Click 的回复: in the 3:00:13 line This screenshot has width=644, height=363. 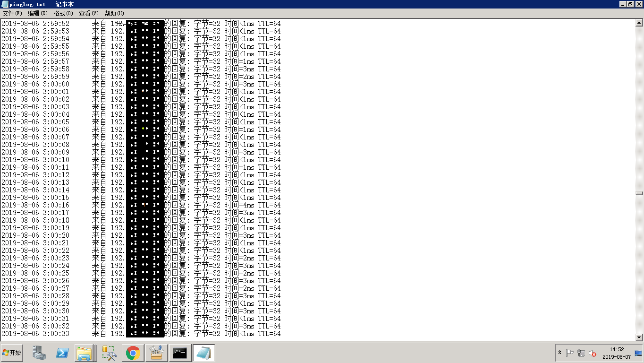pyautogui.click(x=177, y=182)
